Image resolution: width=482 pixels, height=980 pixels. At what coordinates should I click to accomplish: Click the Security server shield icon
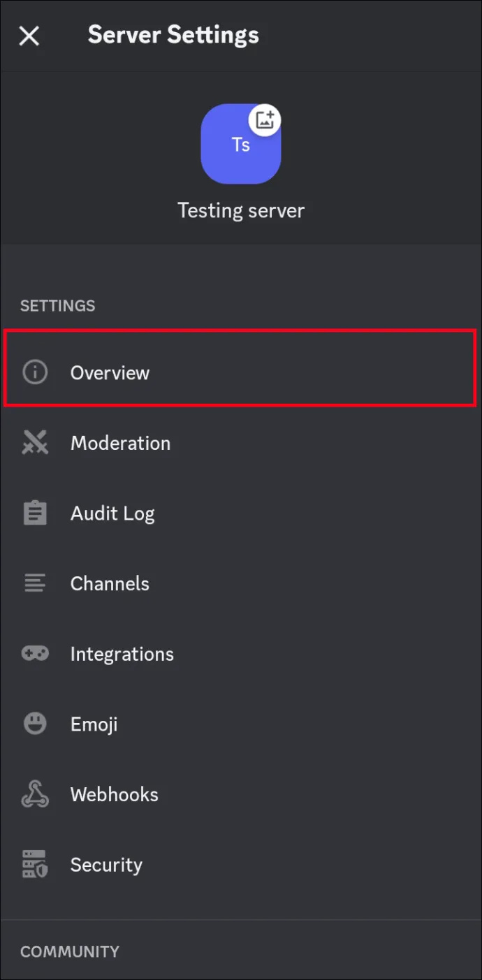tap(35, 864)
